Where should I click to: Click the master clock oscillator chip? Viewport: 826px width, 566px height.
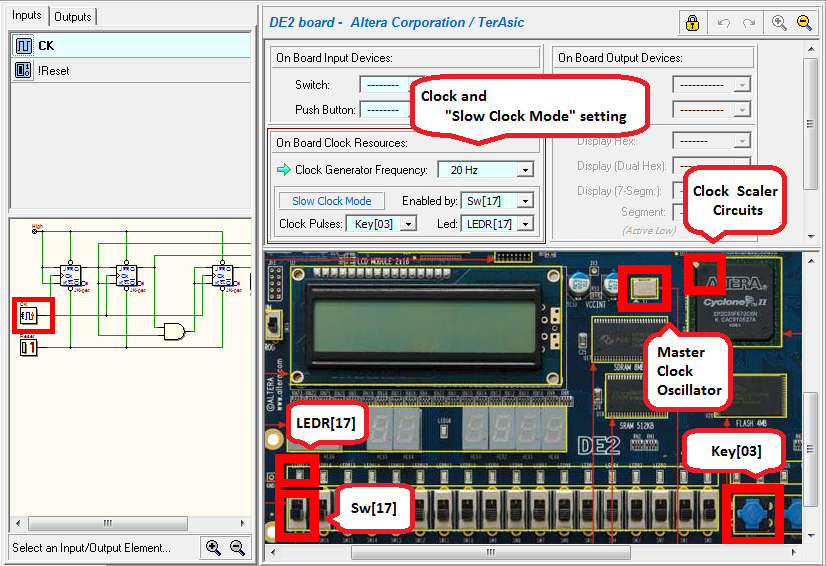click(645, 288)
